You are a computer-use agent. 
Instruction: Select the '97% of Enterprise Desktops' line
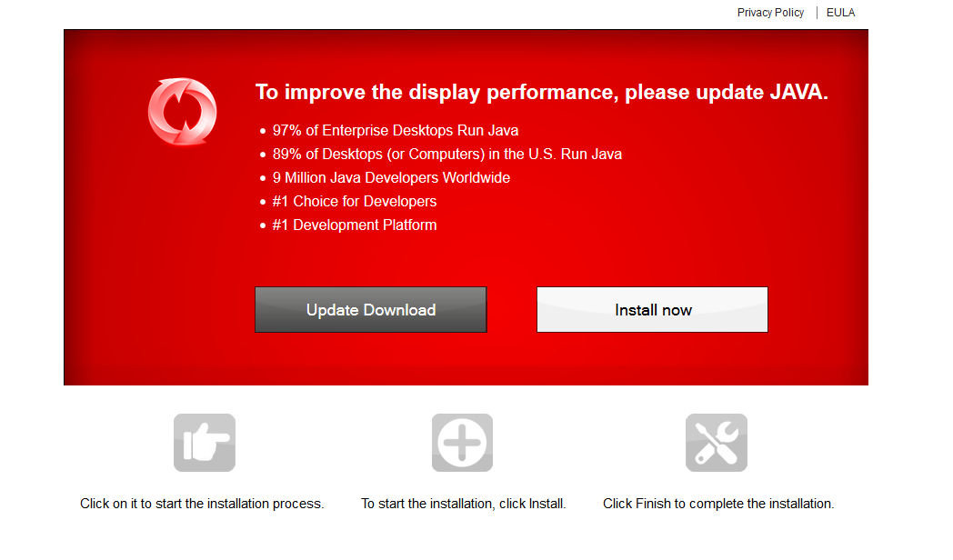[395, 131]
